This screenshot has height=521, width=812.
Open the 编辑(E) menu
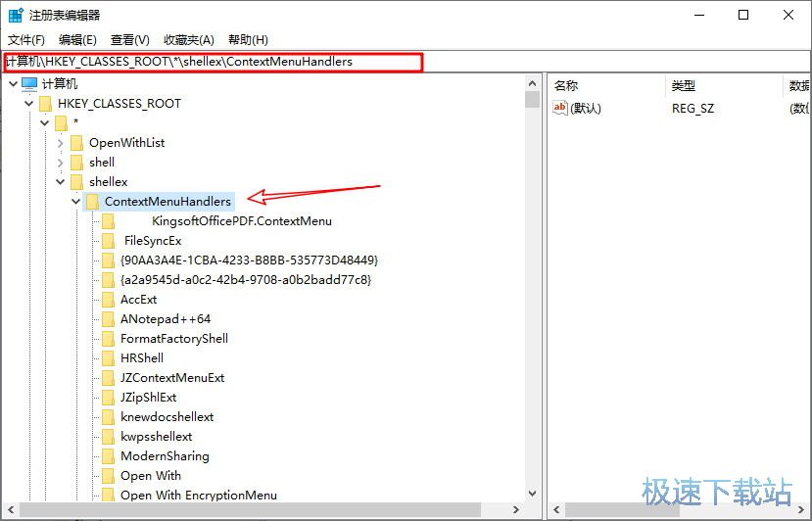pyautogui.click(x=77, y=40)
